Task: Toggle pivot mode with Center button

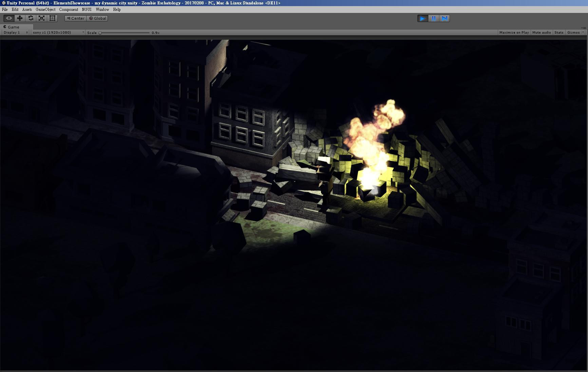Action: tap(76, 18)
